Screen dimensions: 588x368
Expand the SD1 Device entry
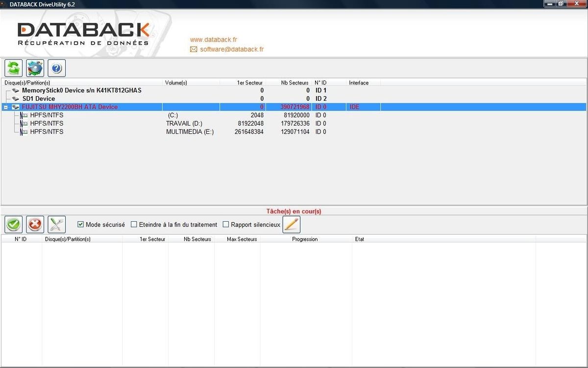15,98
